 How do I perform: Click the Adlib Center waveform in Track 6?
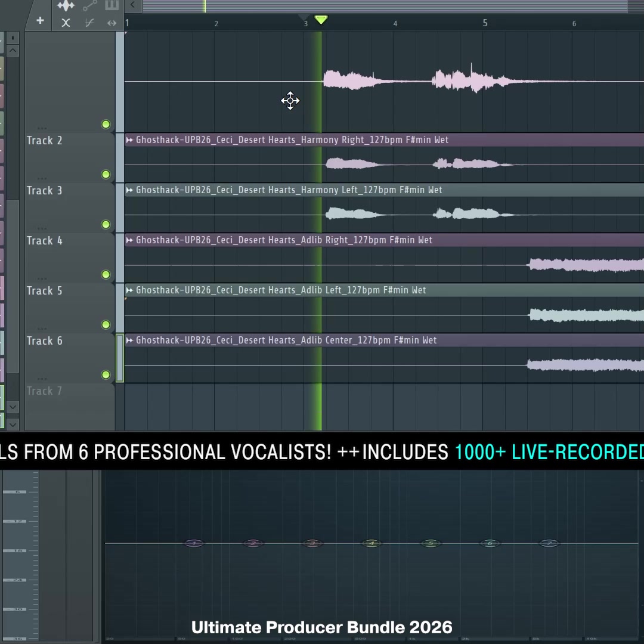(586, 365)
